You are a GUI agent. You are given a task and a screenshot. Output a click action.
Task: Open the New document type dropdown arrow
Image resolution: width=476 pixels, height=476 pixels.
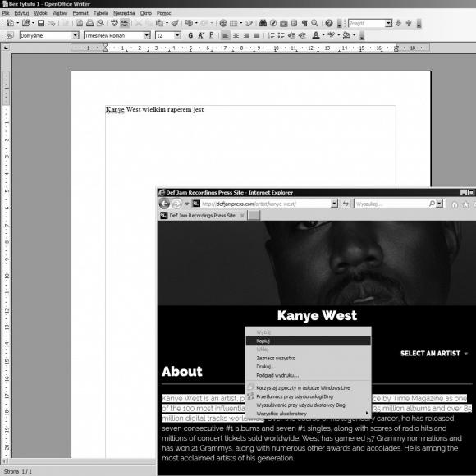click(17, 23)
